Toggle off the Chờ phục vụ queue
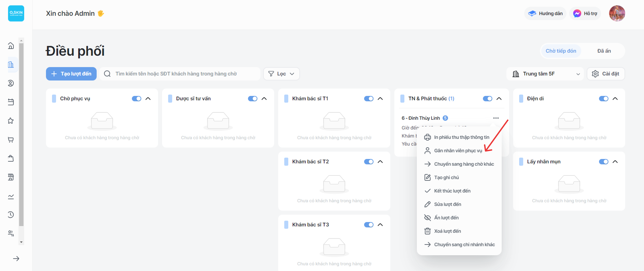Screen dimensions: 644x271 coord(136,99)
